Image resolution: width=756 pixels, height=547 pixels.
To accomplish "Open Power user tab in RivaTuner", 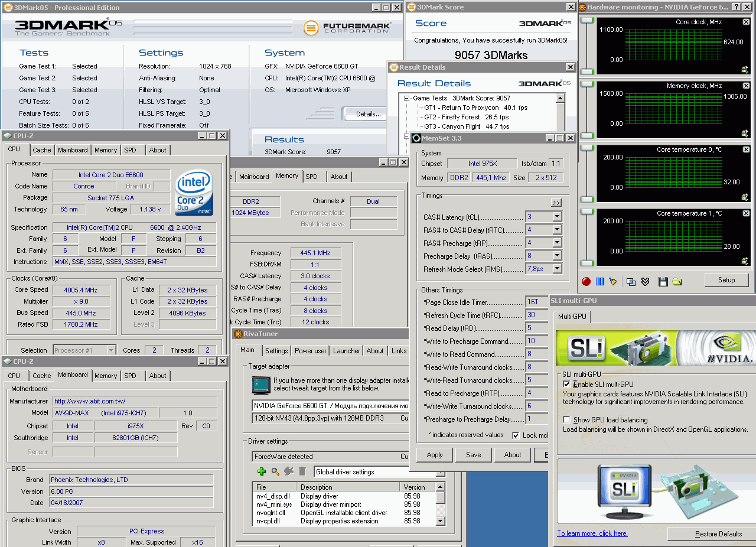I will (x=311, y=350).
